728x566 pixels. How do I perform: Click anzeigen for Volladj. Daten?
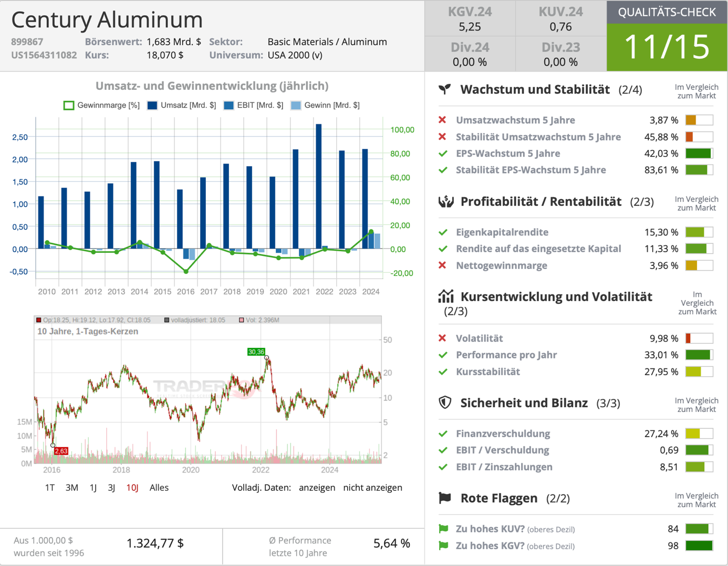click(317, 488)
